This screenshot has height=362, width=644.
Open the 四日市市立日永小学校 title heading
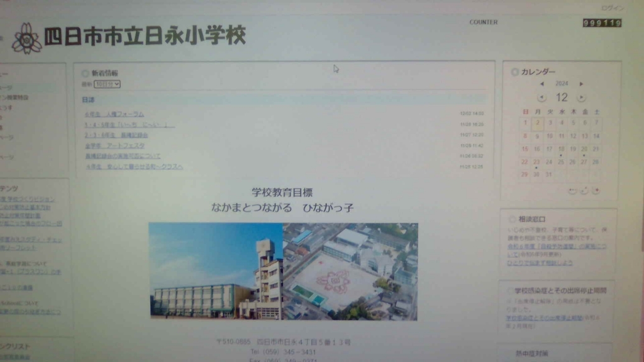145,36
